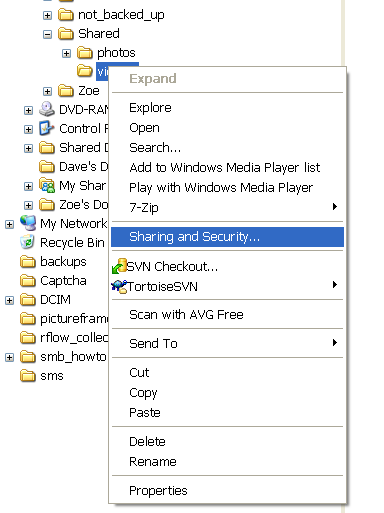
Task: Choose Search... from the context menu
Action: (227, 147)
